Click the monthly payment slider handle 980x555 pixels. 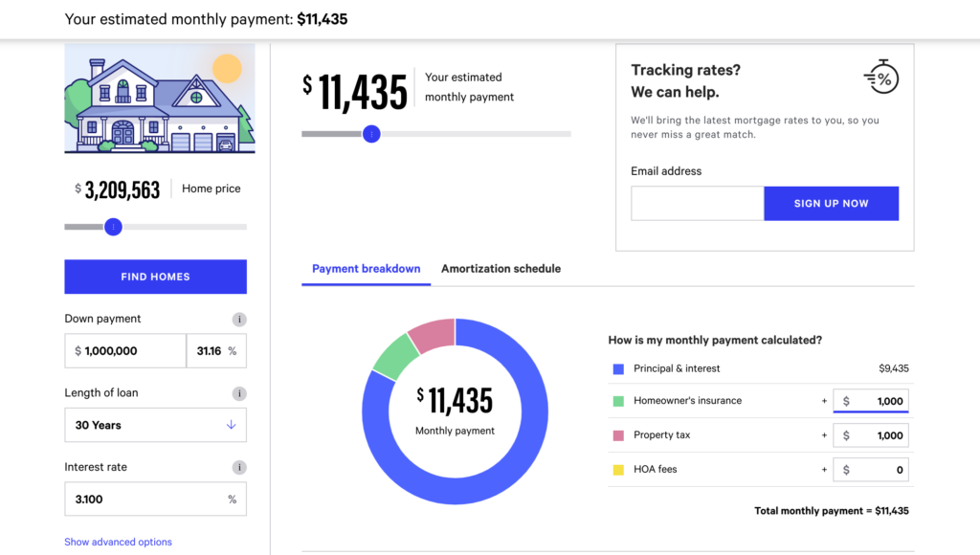[x=371, y=134]
